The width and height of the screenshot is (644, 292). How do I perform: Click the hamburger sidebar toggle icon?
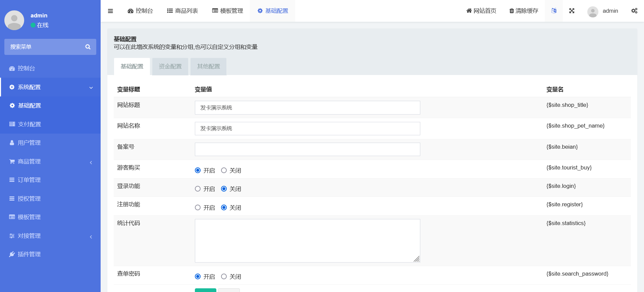tap(110, 11)
